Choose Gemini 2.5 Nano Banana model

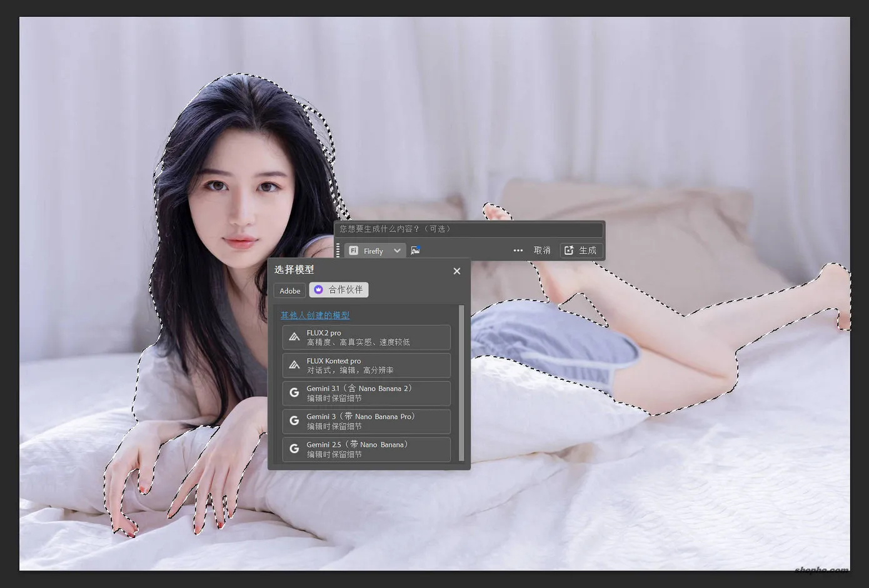pos(366,450)
